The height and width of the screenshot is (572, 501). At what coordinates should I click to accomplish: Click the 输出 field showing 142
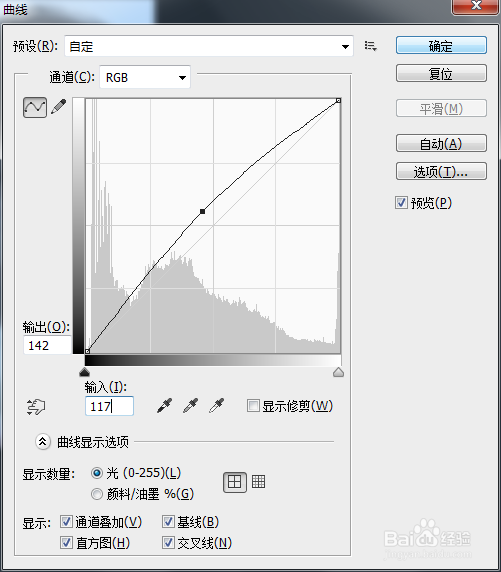click(x=47, y=345)
